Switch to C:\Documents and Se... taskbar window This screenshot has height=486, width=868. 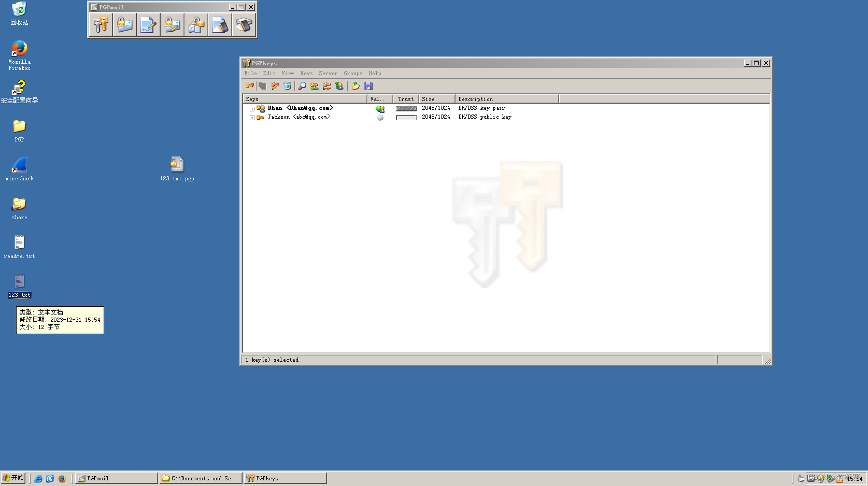(201, 478)
